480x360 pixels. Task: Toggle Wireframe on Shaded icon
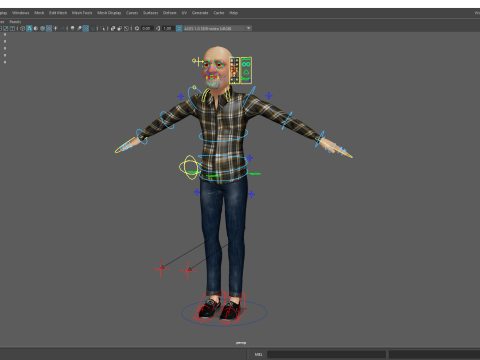tap(42, 28)
